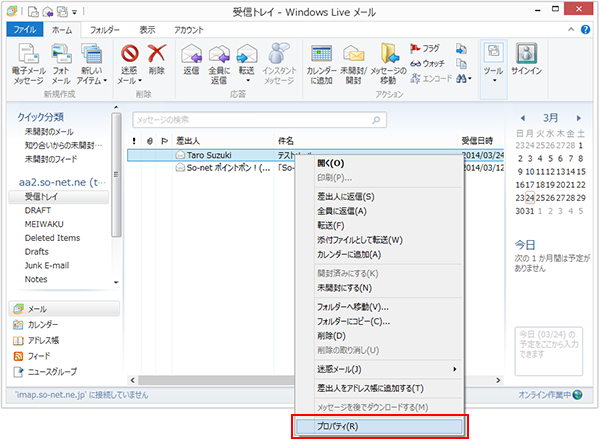Open the 表示 ribbon tab
This screenshot has height=439, width=600.
(146, 31)
